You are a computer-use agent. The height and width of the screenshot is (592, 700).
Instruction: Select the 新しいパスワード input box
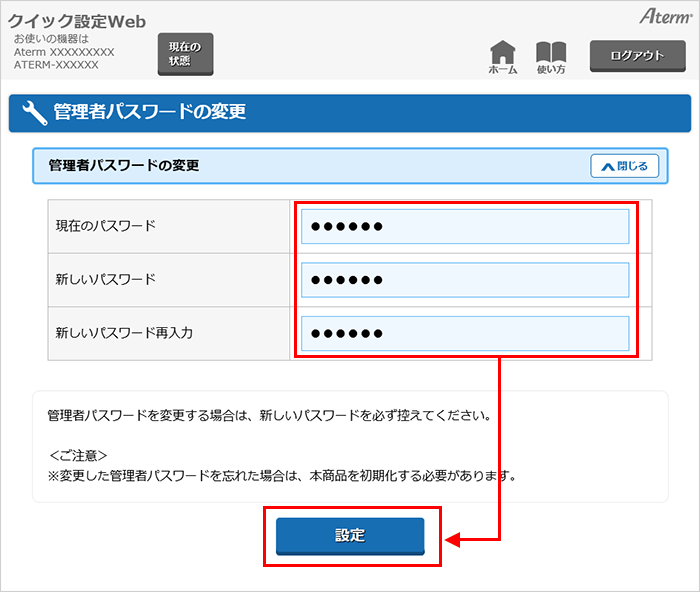(465, 280)
